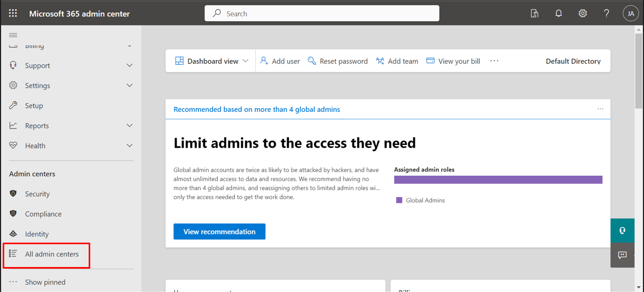Image resolution: width=644 pixels, height=292 pixels.
Task: Click the Search input field
Action: tap(322, 13)
